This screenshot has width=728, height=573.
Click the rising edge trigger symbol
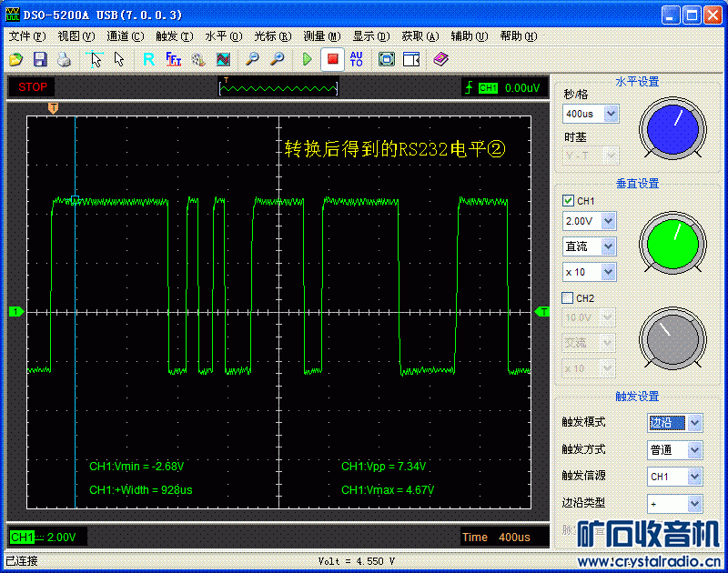click(x=469, y=87)
